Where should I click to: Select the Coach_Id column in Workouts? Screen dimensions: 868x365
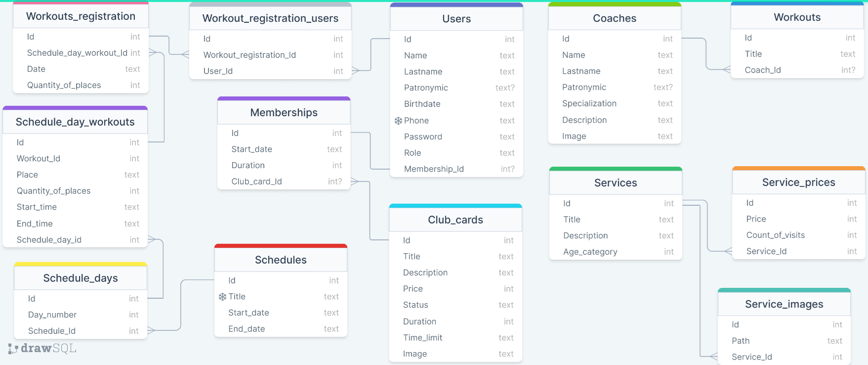tap(762, 70)
